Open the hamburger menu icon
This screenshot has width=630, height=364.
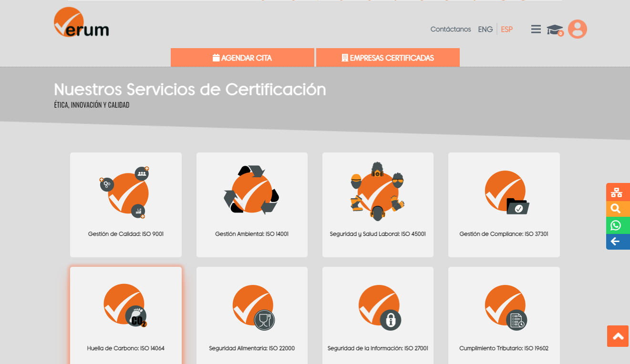[x=536, y=29]
